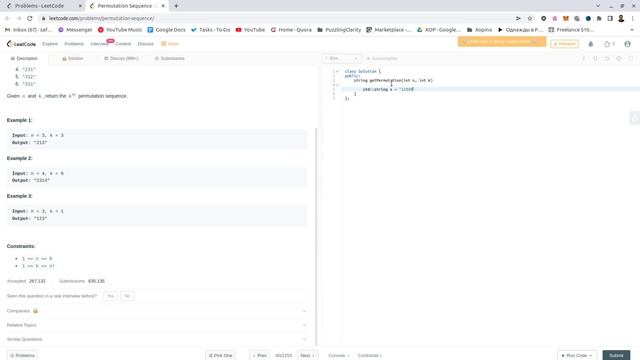Open the Console panel dropdown
The image size is (640, 360).
[339, 356]
